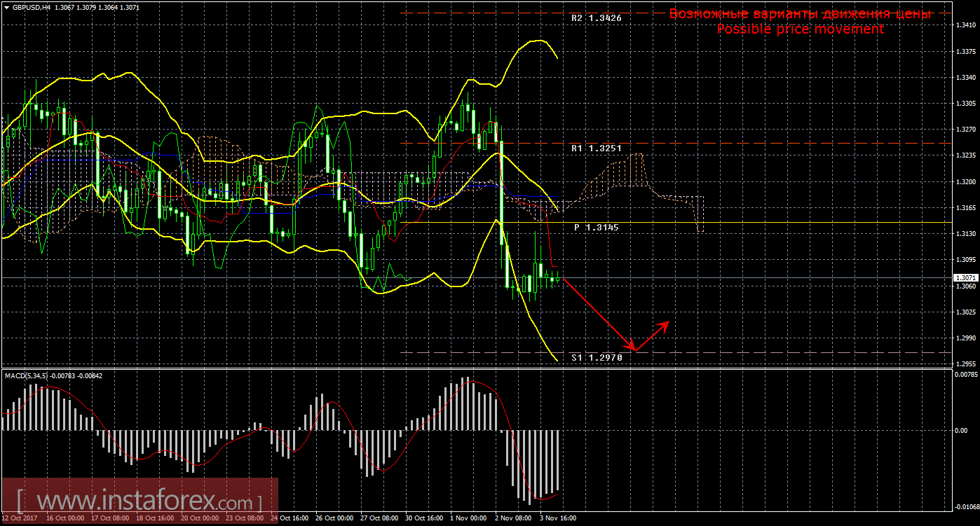Click the 0.00 MACD scale value
This screenshot has width=980, height=526.
961,430
